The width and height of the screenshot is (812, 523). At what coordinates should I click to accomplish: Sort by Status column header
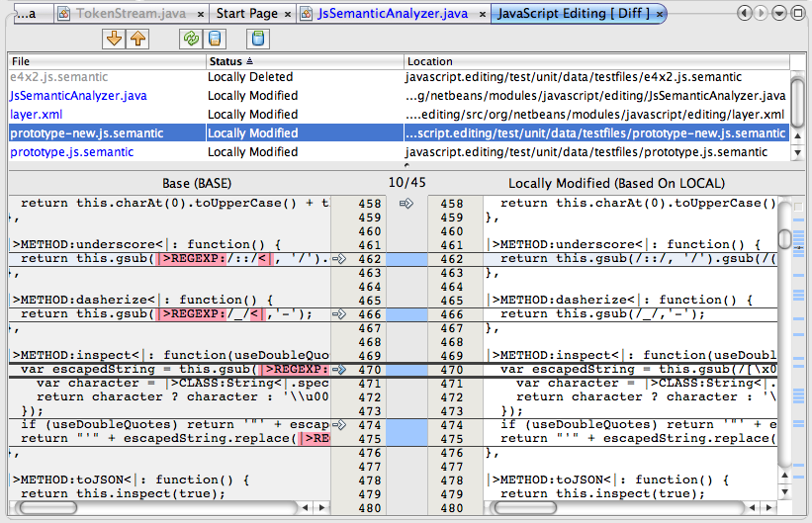[305, 61]
